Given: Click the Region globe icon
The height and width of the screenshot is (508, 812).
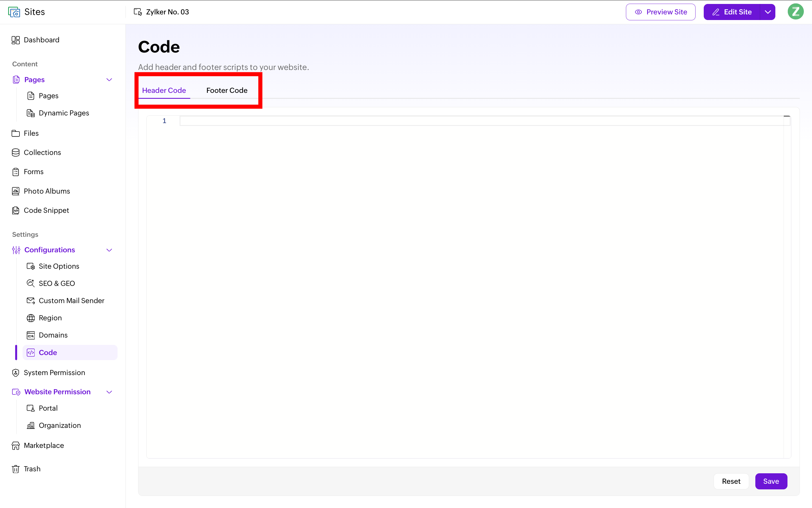Looking at the screenshot, I should (31, 318).
